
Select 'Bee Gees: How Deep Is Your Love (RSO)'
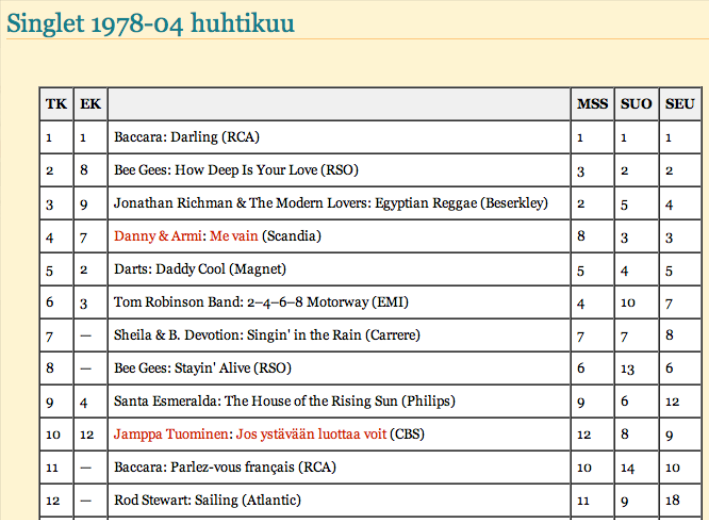[236, 170]
